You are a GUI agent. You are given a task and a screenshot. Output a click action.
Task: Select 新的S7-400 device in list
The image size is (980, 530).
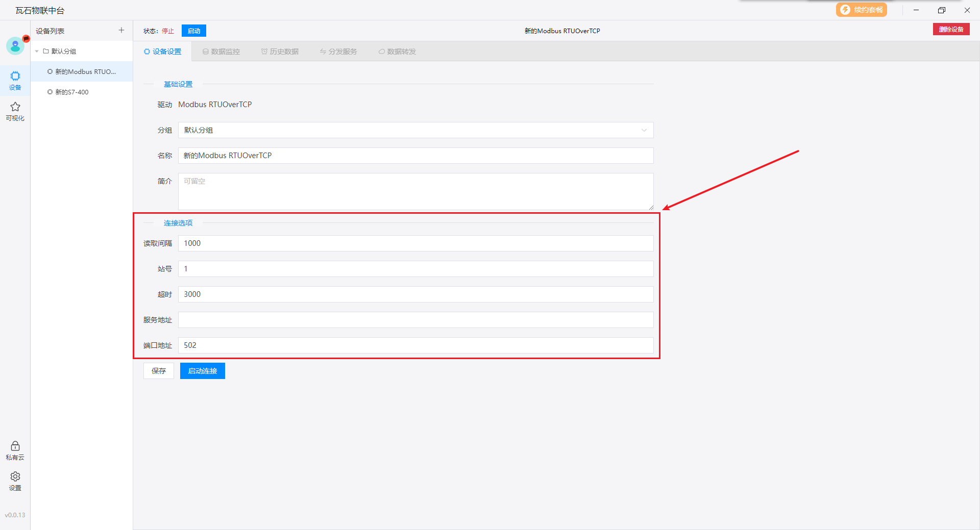(x=72, y=92)
